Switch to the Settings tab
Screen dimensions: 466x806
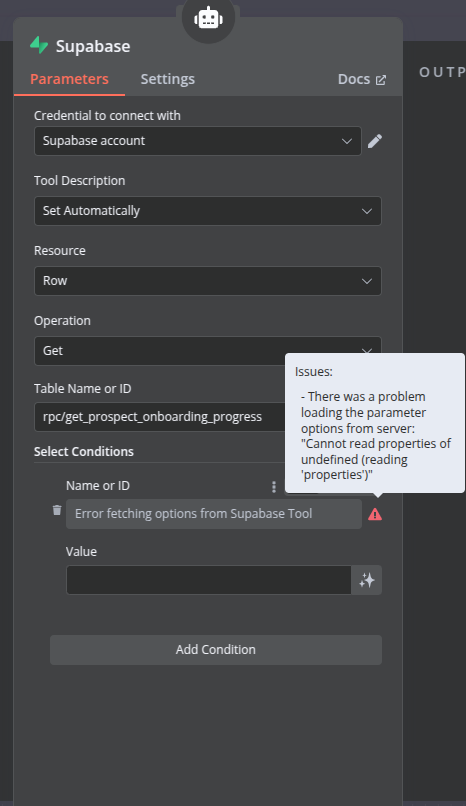coord(167,79)
